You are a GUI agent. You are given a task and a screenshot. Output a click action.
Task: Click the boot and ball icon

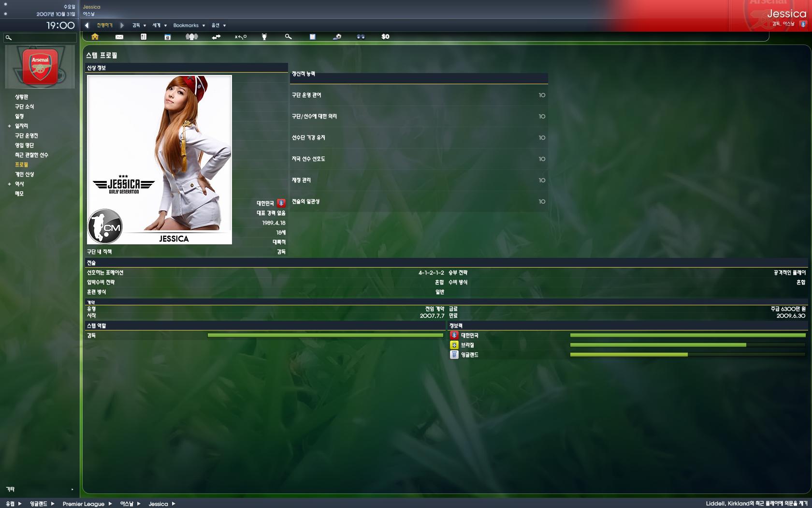point(337,37)
